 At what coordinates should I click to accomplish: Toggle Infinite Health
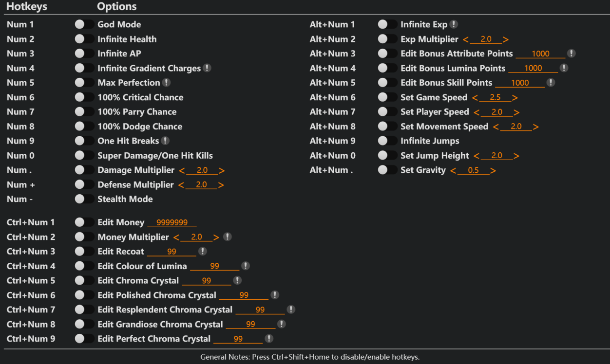[84, 38]
